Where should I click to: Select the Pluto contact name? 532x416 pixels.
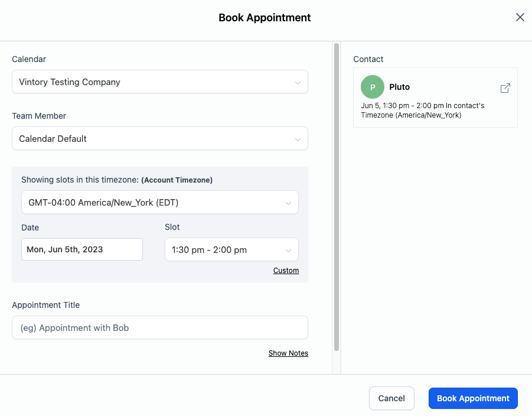click(400, 87)
